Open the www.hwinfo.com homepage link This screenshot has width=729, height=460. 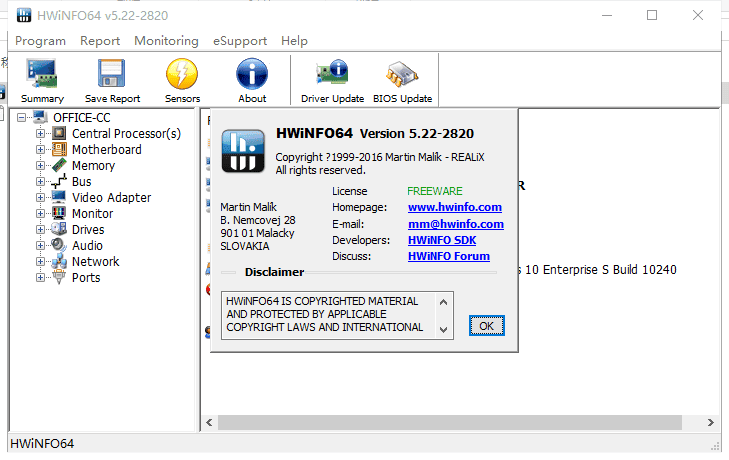tap(455, 207)
